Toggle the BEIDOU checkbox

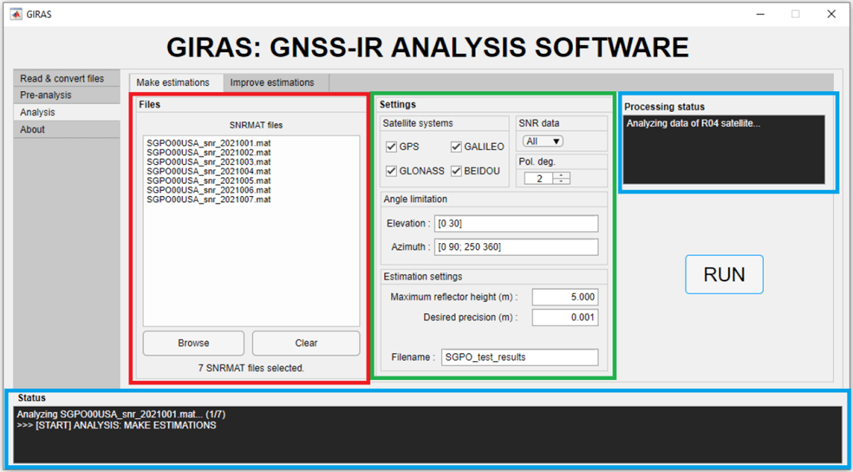coord(457,171)
